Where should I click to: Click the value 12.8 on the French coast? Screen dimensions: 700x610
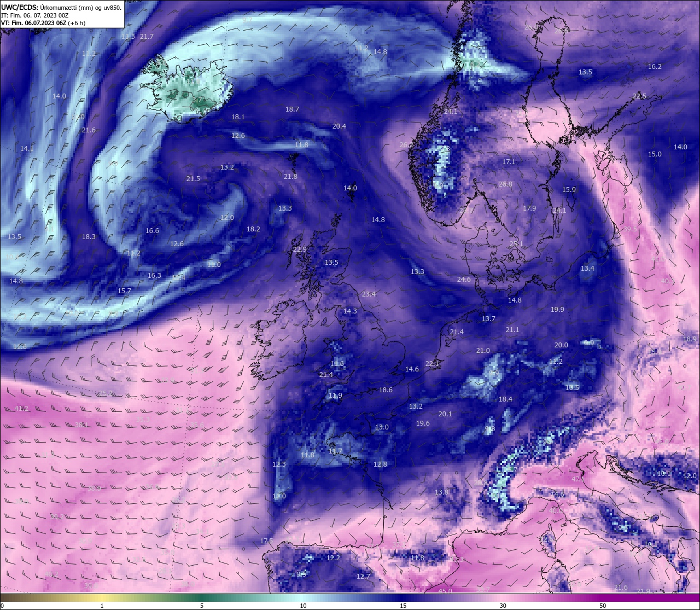[380, 464]
